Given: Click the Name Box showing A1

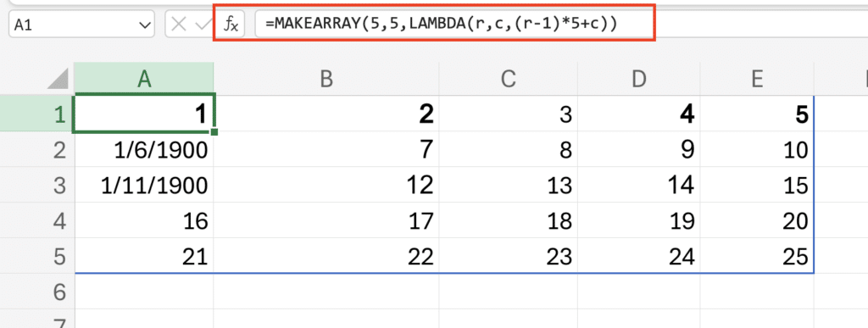Looking at the screenshot, I should coord(81,25).
